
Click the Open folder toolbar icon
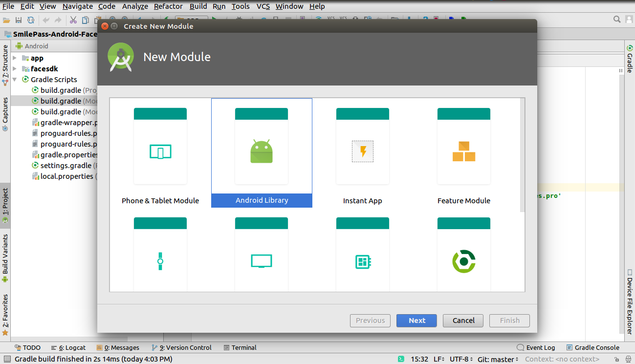(x=6, y=20)
